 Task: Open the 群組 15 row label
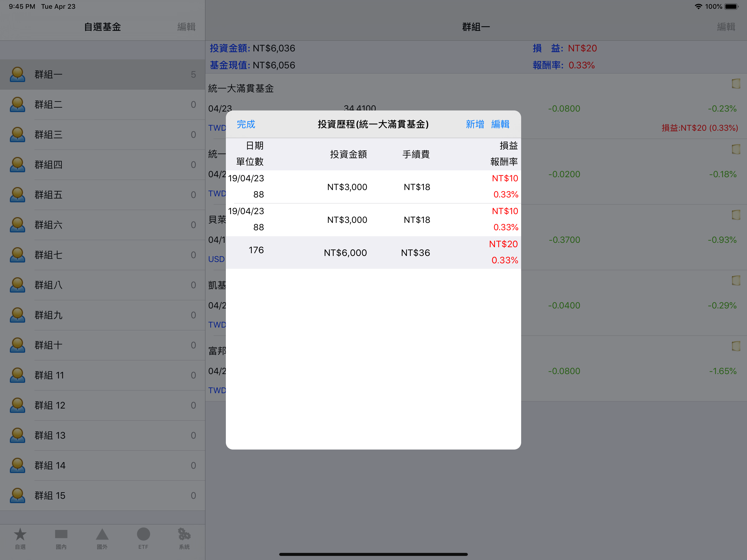(50, 495)
